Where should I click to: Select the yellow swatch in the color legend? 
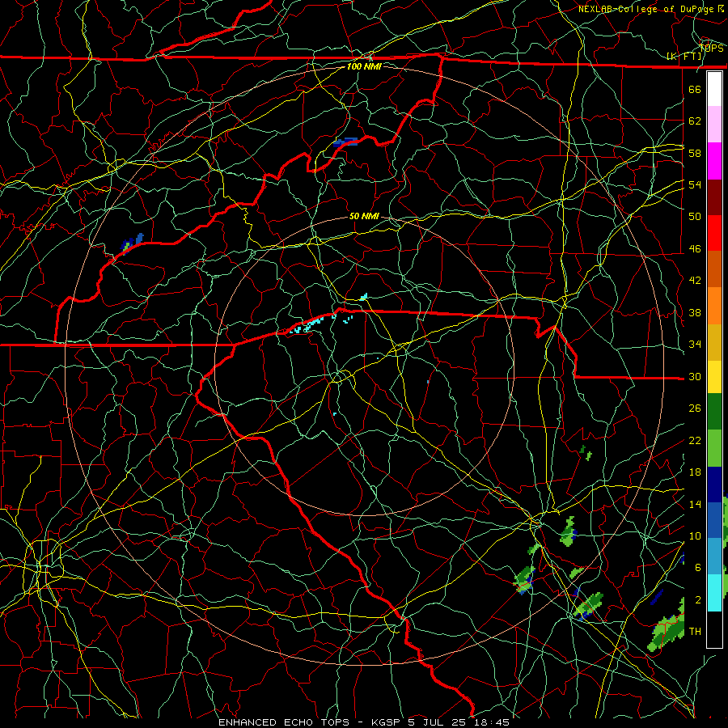714,377
